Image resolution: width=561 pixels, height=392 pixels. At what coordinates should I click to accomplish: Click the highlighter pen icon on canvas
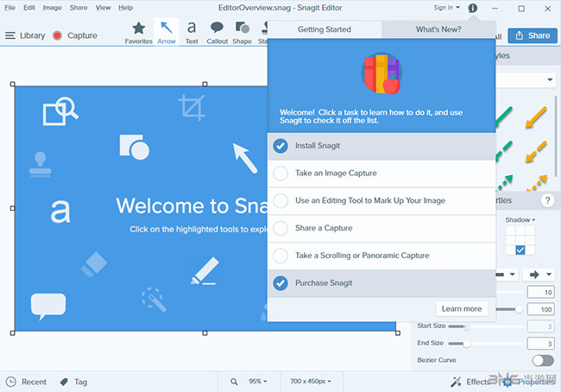205,271
